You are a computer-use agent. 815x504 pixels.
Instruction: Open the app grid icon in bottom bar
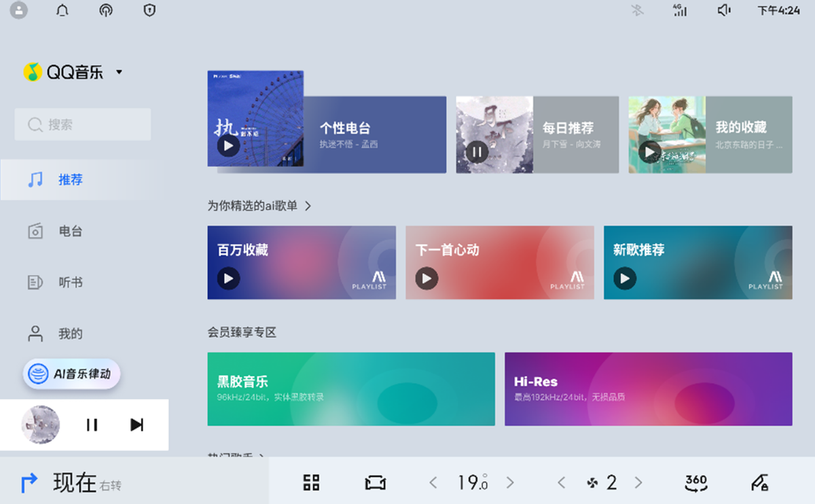click(311, 482)
